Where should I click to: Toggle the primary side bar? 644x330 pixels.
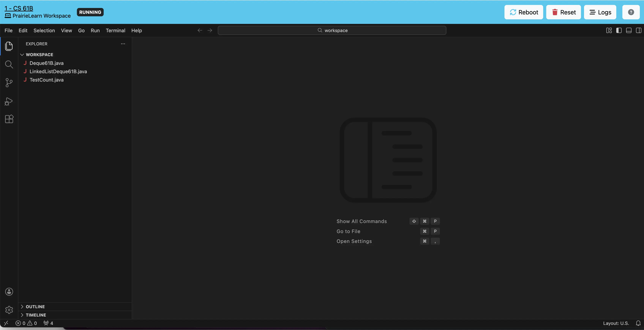pyautogui.click(x=619, y=31)
